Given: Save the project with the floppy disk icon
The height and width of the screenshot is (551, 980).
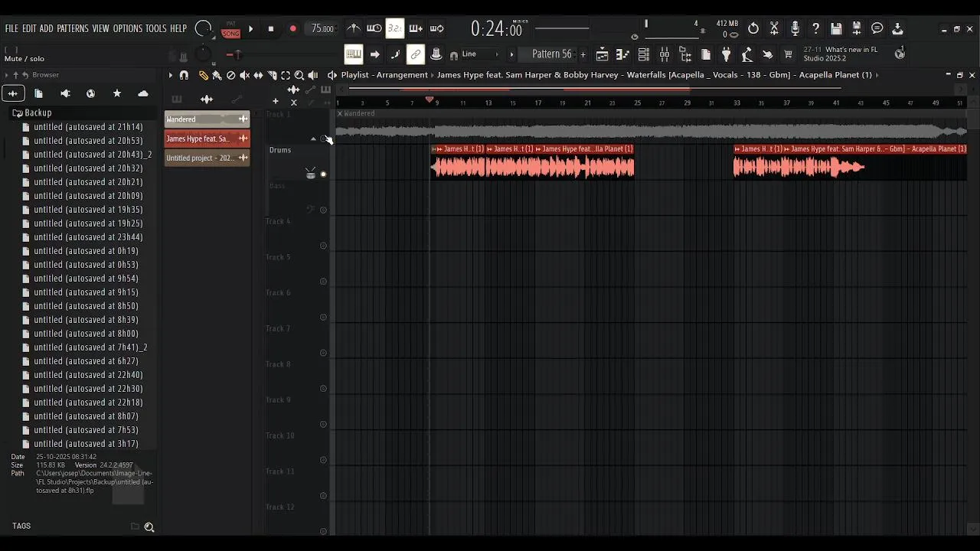Looking at the screenshot, I should (x=836, y=29).
